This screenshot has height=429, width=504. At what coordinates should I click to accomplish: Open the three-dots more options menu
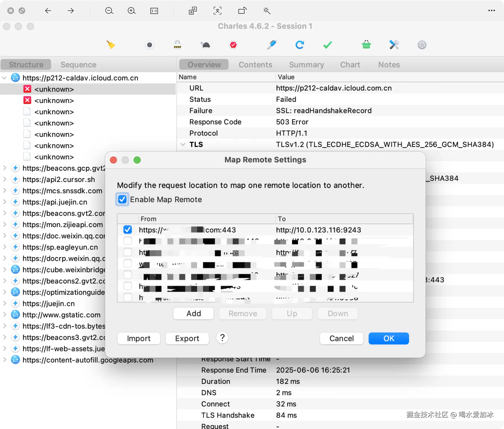point(491,11)
